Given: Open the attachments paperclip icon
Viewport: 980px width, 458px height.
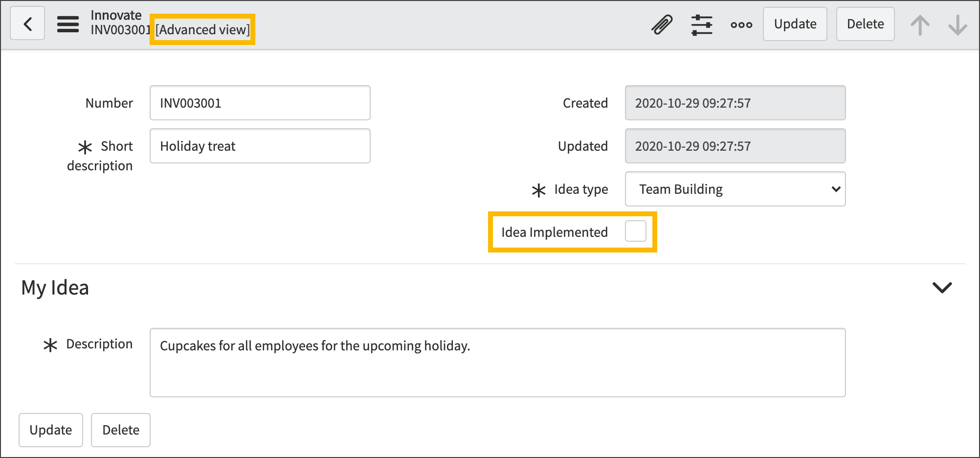Looking at the screenshot, I should (x=661, y=23).
